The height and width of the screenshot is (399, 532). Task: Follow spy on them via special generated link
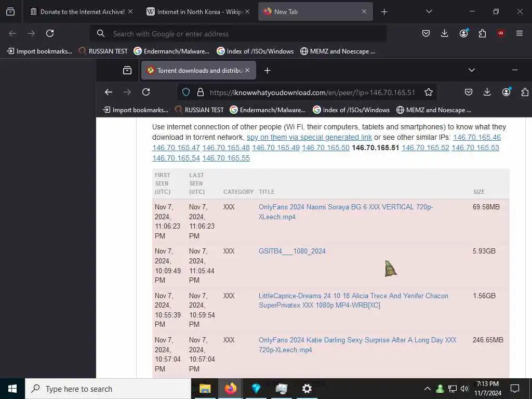309,137
